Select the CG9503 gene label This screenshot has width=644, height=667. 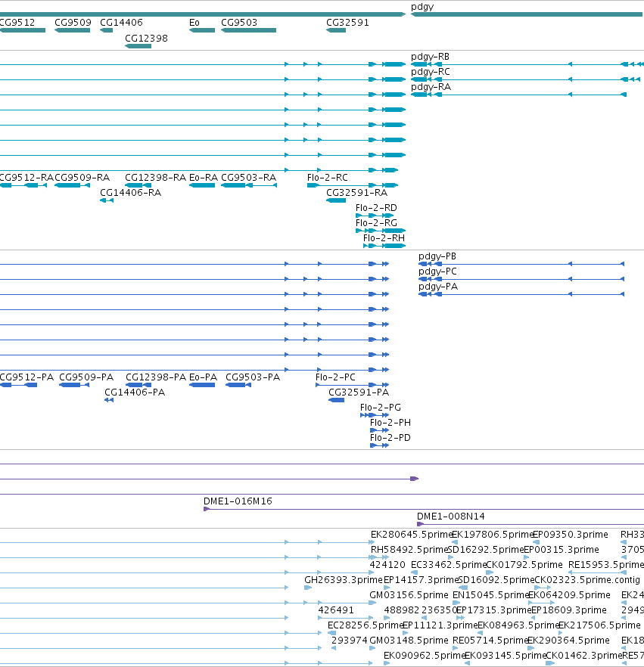[239, 23]
